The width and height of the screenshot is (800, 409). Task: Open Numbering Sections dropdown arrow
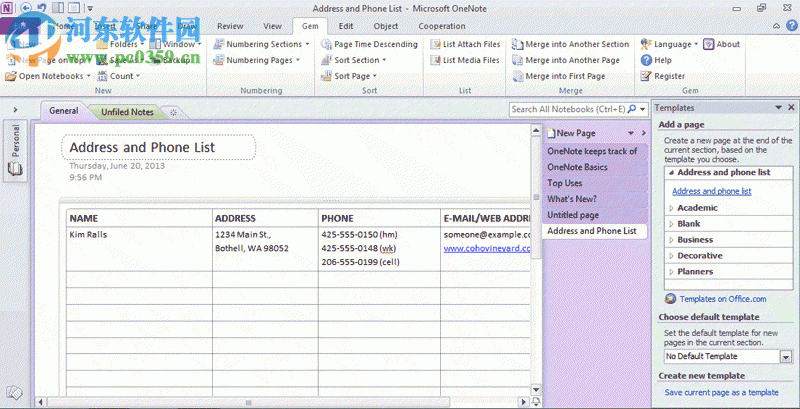(x=307, y=44)
